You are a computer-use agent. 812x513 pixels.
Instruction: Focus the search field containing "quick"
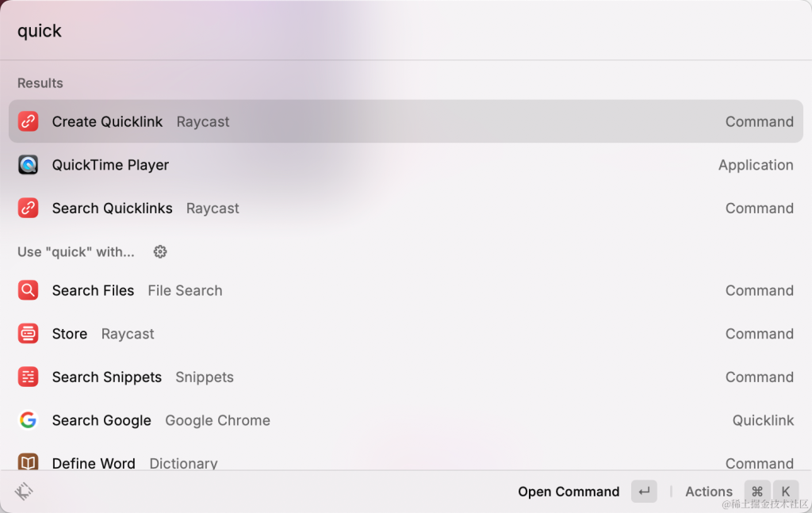406,31
